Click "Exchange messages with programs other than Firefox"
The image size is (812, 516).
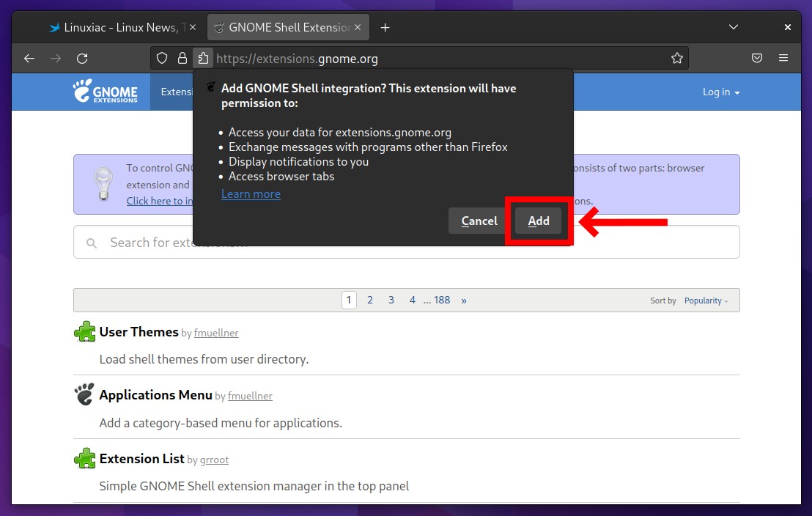(368, 147)
